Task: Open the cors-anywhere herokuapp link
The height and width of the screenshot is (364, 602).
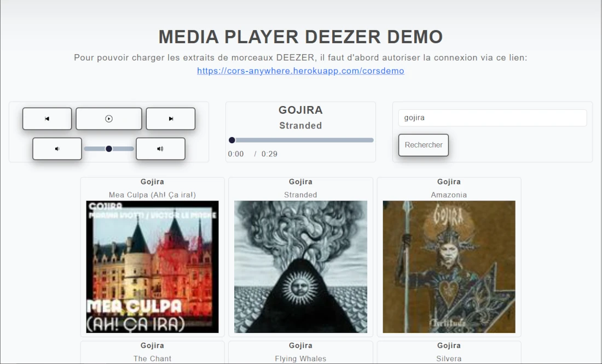Action: (300, 71)
